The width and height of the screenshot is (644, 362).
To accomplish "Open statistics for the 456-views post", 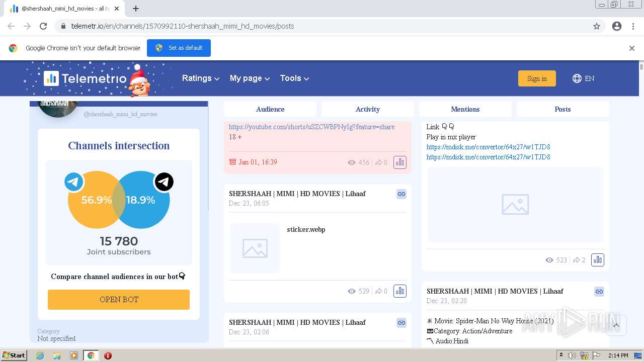I will [x=400, y=162].
